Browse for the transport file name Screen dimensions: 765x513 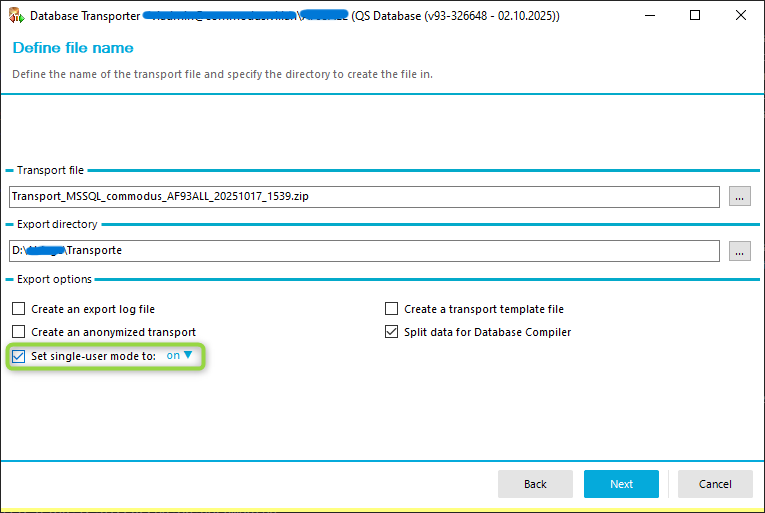point(739,197)
